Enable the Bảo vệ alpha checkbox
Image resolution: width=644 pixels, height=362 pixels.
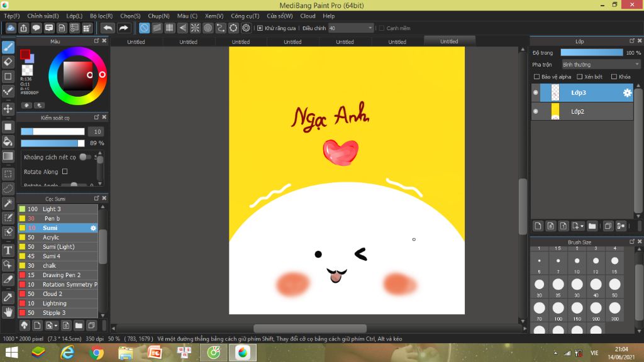(536, 77)
